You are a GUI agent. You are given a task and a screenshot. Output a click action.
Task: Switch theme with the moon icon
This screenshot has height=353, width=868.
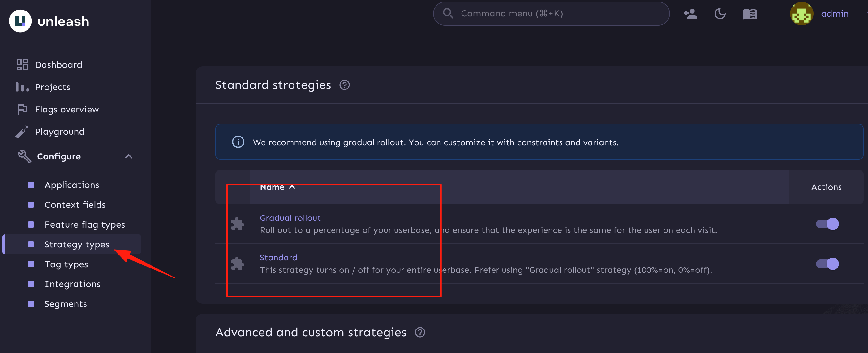coord(720,14)
